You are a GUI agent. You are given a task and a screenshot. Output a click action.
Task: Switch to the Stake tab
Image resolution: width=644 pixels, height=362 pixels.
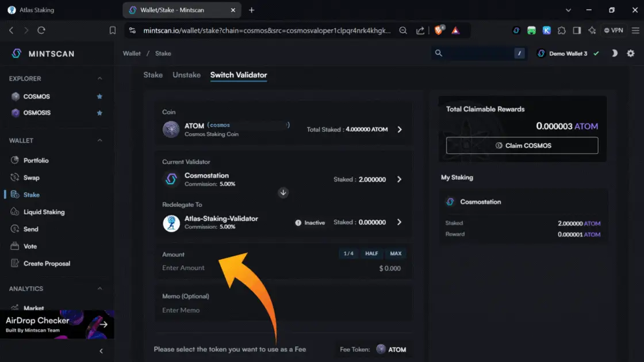coord(153,75)
